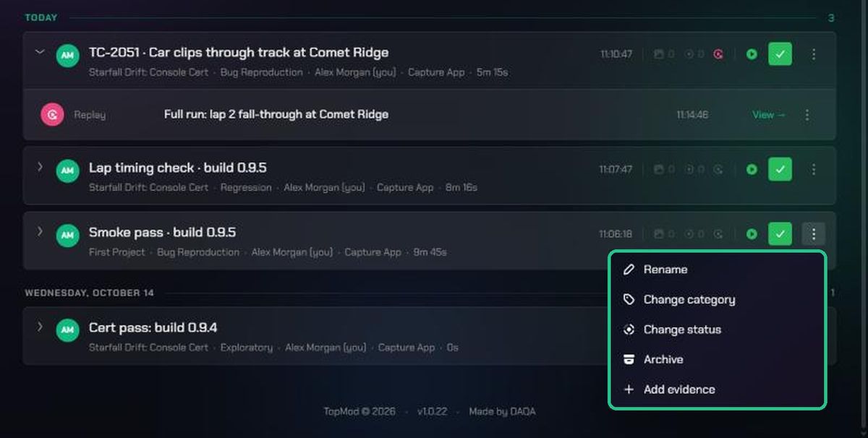The image size is (868, 438).
Task: Click the tag icon beside Change category
Action: point(629,299)
